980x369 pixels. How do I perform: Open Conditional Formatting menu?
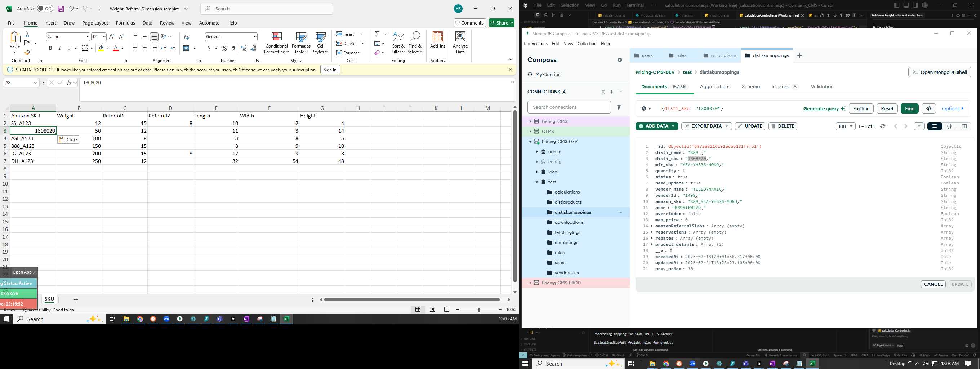pos(277,43)
